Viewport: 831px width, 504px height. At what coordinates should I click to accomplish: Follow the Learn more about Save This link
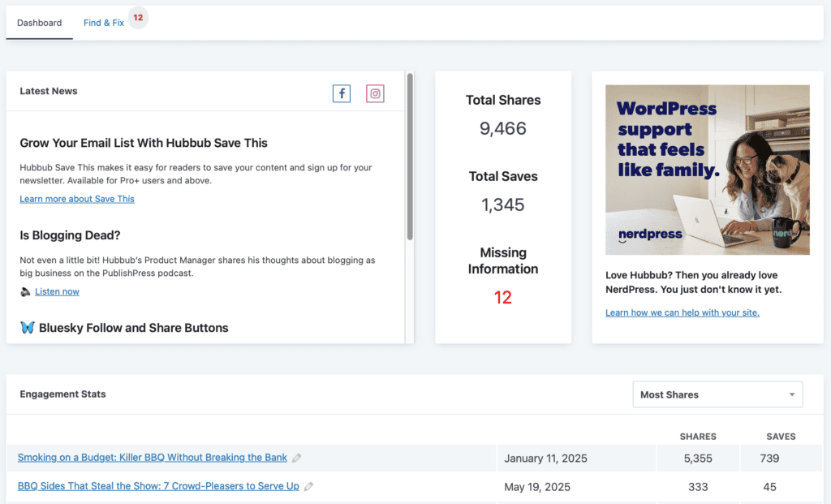click(x=77, y=199)
